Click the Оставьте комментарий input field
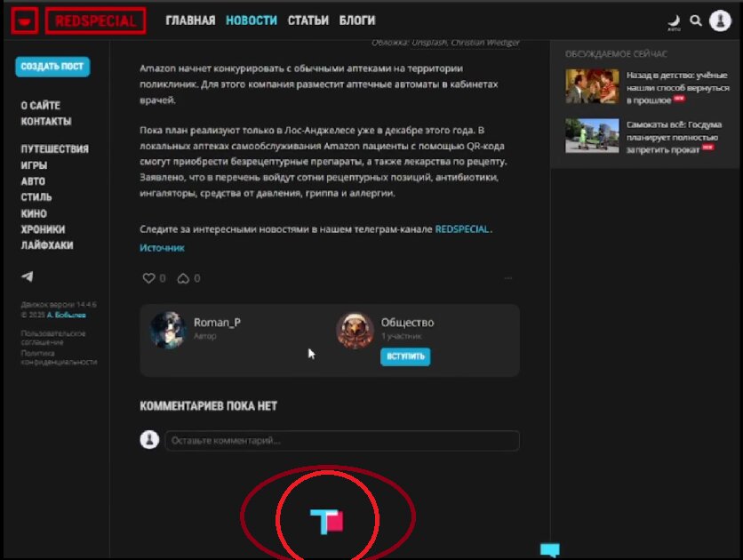 click(x=341, y=440)
